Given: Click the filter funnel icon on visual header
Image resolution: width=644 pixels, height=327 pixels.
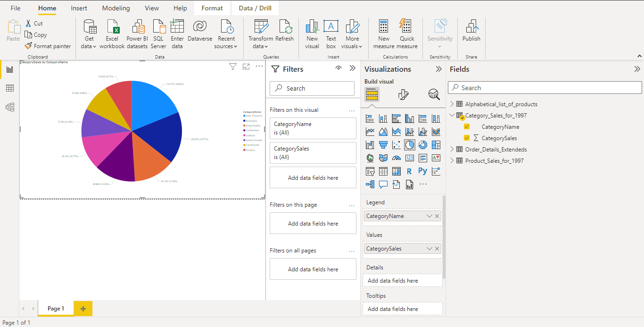Looking at the screenshot, I should [x=233, y=67].
